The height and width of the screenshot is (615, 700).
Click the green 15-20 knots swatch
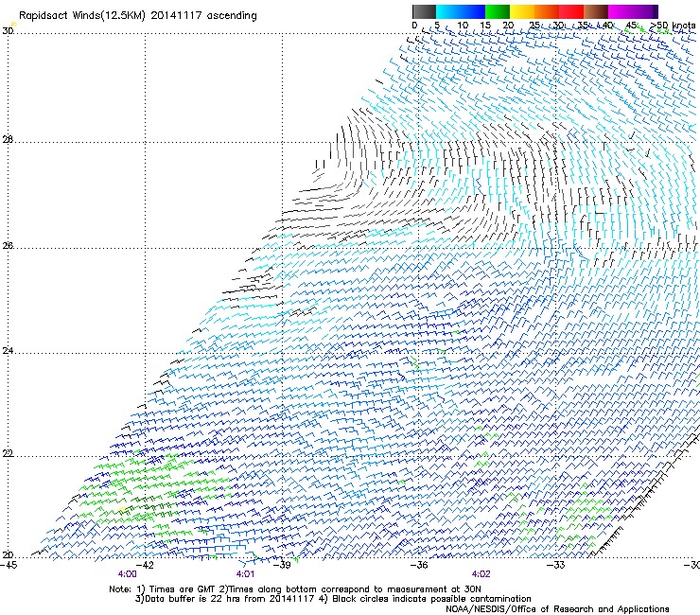498,11
